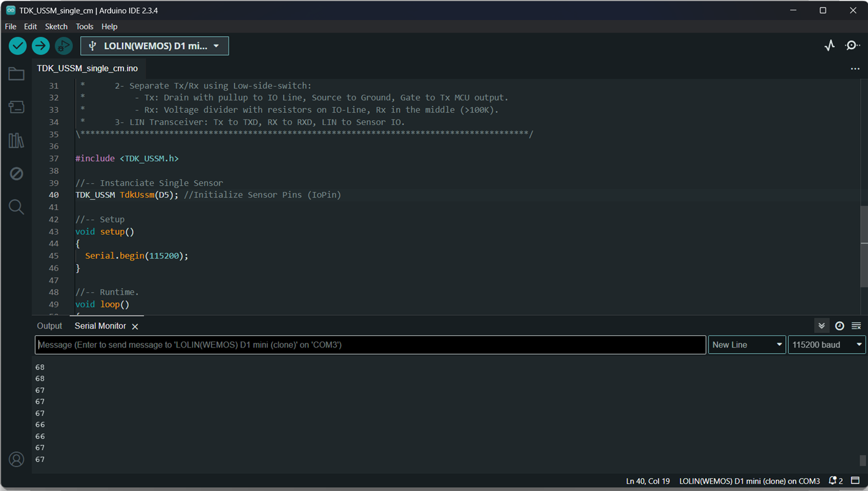
Task: Open the 115200 baud rate dropdown
Action: (x=826, y=345)
